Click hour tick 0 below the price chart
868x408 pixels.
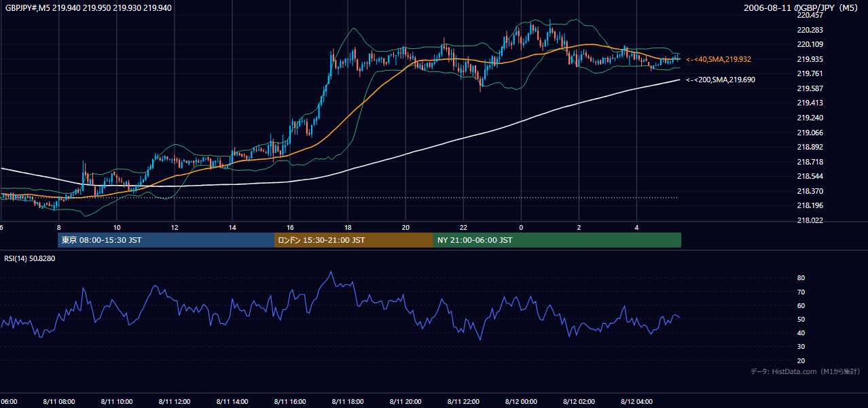pos(521,227)
